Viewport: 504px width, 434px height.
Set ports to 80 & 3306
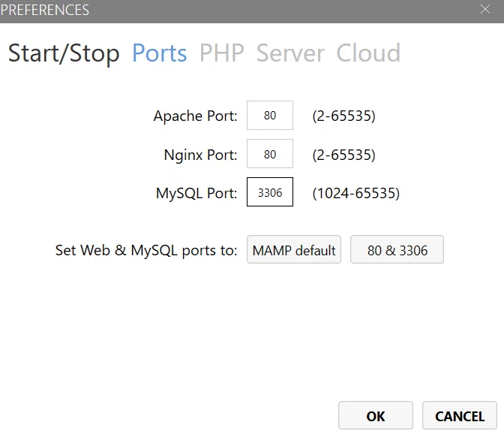pyautogui.click(x=397, y=249)
